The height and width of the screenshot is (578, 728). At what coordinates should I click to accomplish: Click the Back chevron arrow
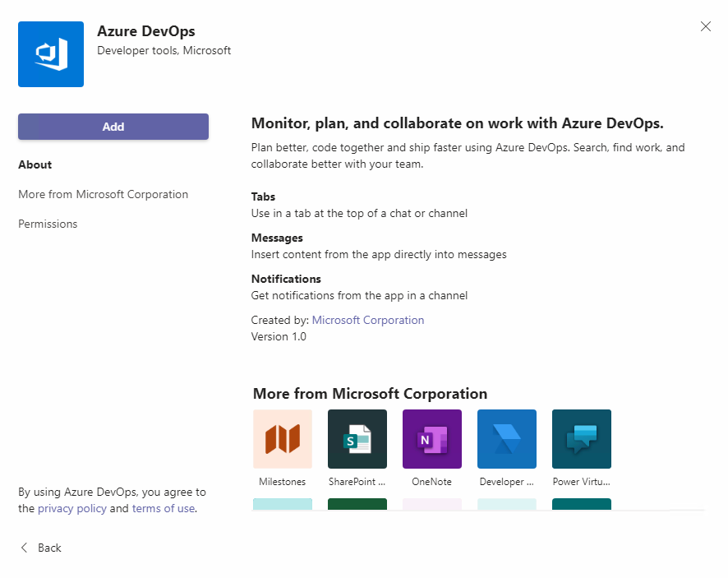25,548
